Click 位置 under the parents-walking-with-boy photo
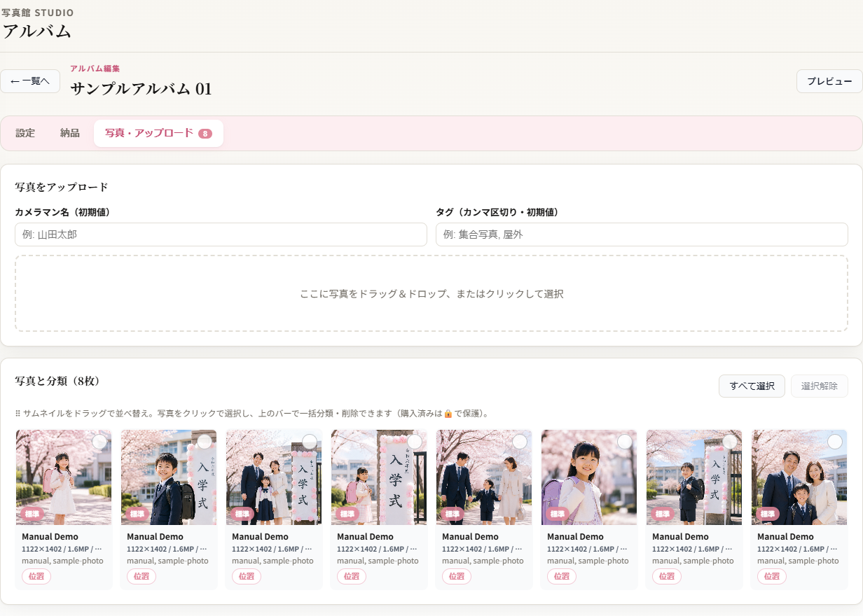Viewport: 863px width, 616px height. tap(457, 576)
